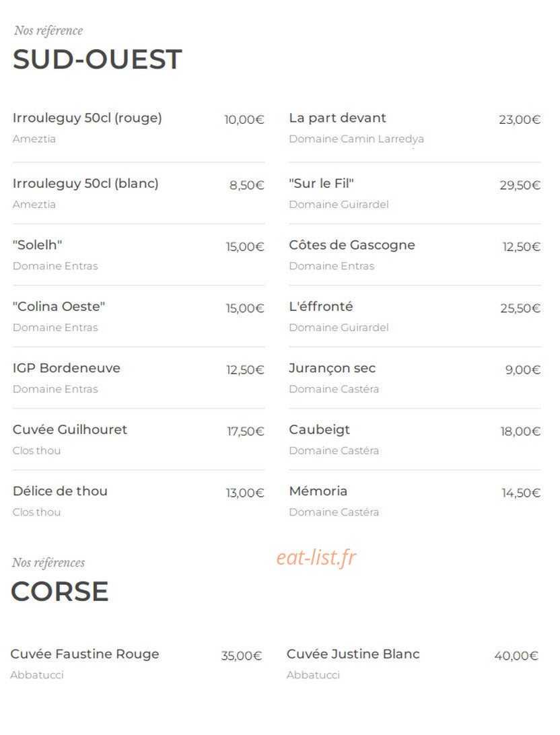Select Jurançon sec item

pos(332,368)
